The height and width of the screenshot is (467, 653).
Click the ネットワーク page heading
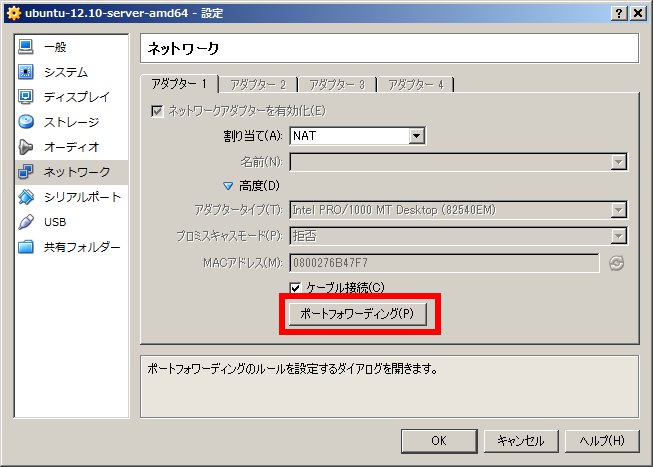click(183, 49)
